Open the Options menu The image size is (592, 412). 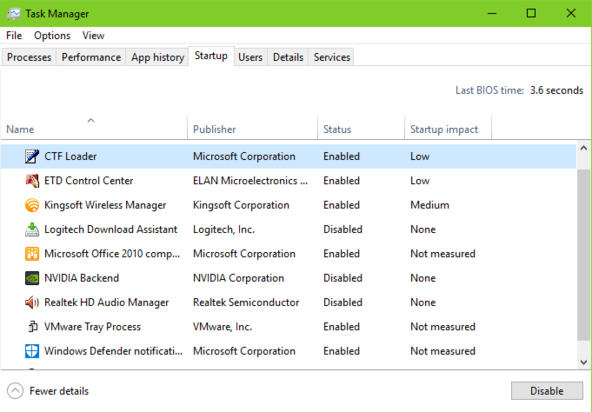point(52,35)
